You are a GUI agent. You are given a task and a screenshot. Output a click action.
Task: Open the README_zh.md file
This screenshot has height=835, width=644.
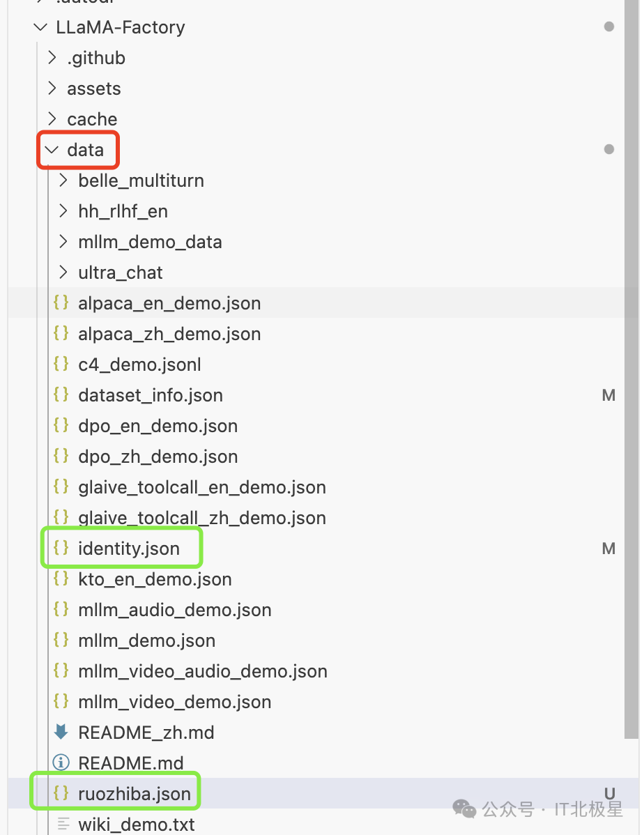[146, 733]
